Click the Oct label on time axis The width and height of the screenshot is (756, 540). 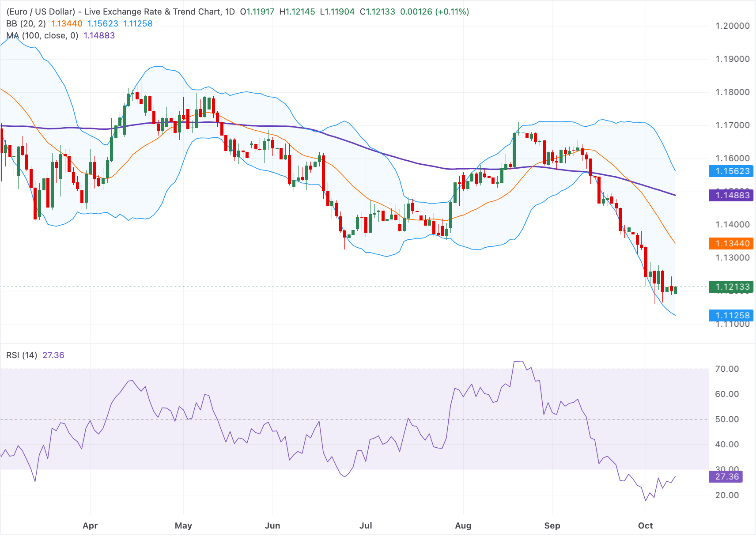pyautogui.click(x=646, y=525)
